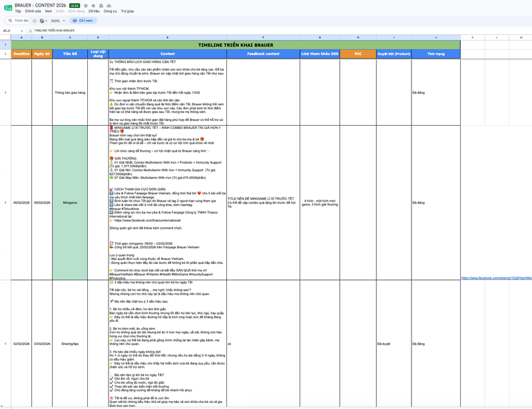532x409 pixels.
Task: Expand the name box cell reference dropdown
Action: click(22, 31)
